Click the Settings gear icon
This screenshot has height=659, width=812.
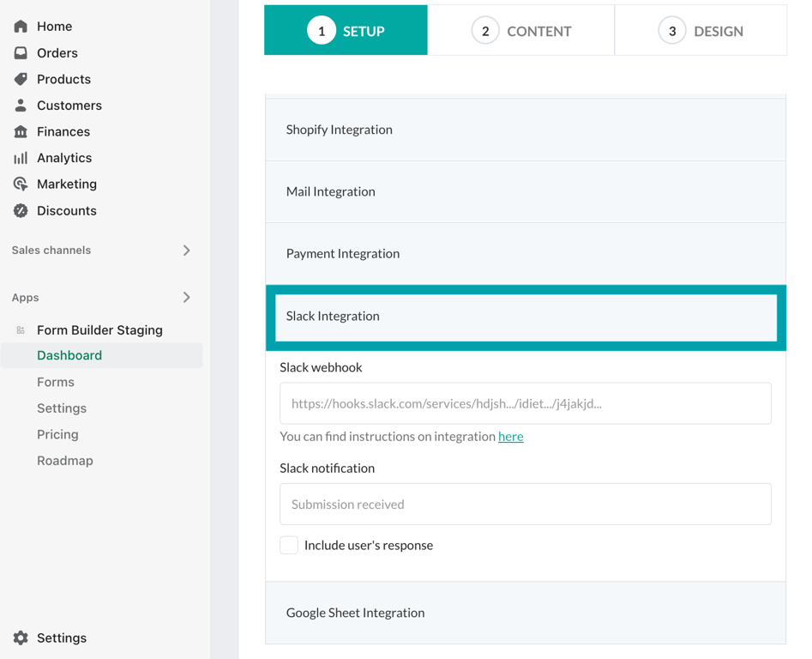[21, 638]
